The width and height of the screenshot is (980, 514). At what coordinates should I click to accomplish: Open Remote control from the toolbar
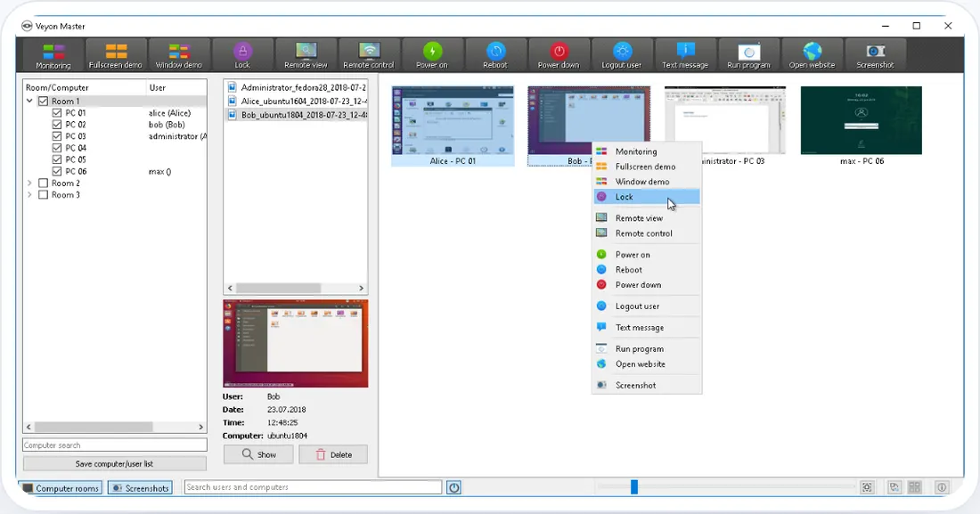[x=369, y=55]
